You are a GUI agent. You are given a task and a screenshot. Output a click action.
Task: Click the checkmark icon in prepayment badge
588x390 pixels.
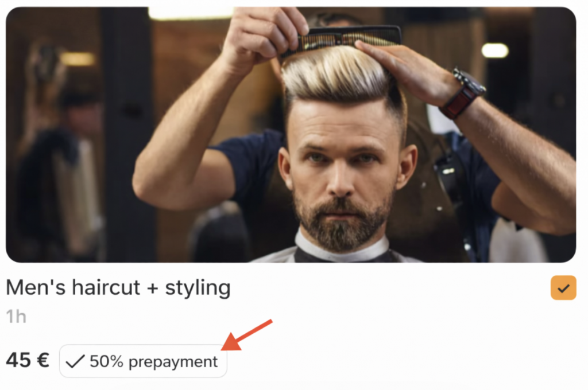click(75, 361)
